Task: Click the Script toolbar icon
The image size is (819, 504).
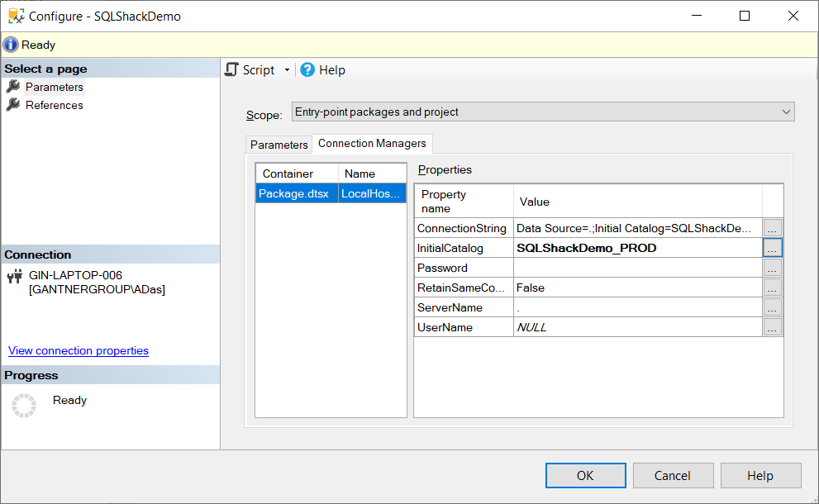Action: pyautogui.click(x=231, y=69)
